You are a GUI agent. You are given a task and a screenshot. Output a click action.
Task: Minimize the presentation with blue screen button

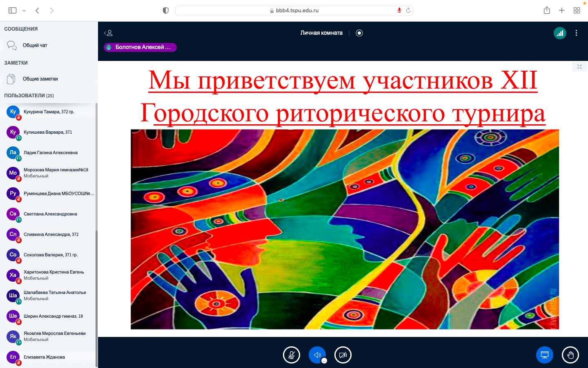pos(545,355)
